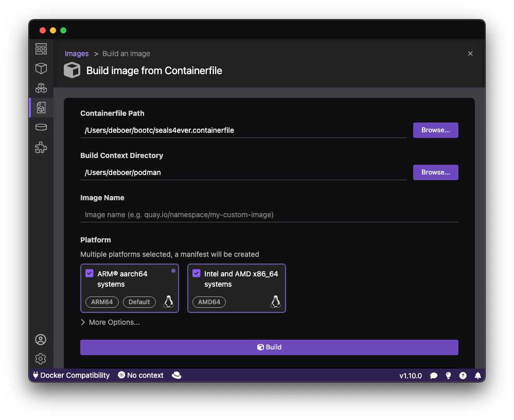Uncheck the ARM aarch64 systems platform

click(x=89, y=273)
